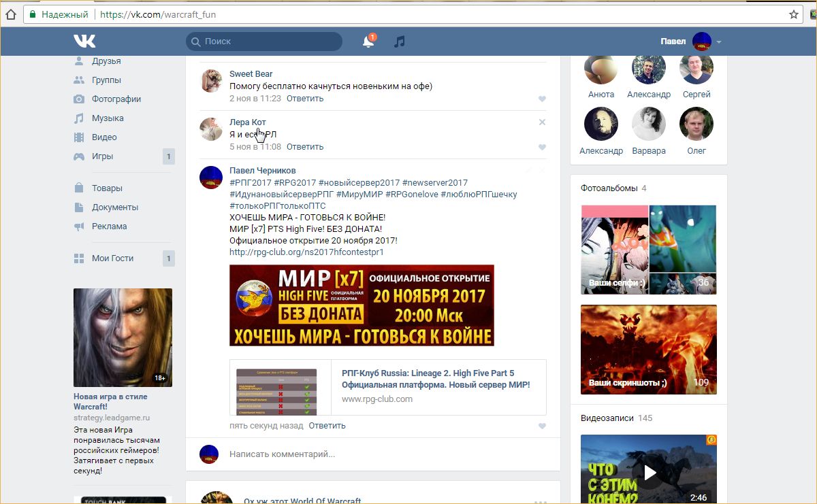
Task: Open Ваши селфи photo album
Action: click(x=648, y=250)
